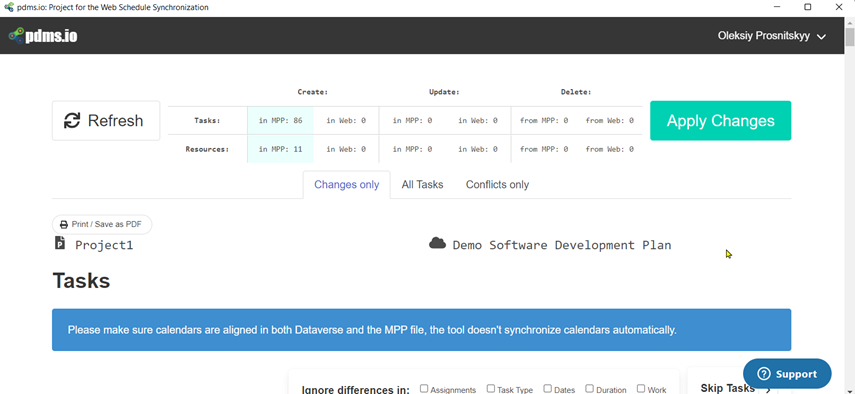Click the 'Project1' project name
This screenshot has height=394, width=855.
(104, 245)
